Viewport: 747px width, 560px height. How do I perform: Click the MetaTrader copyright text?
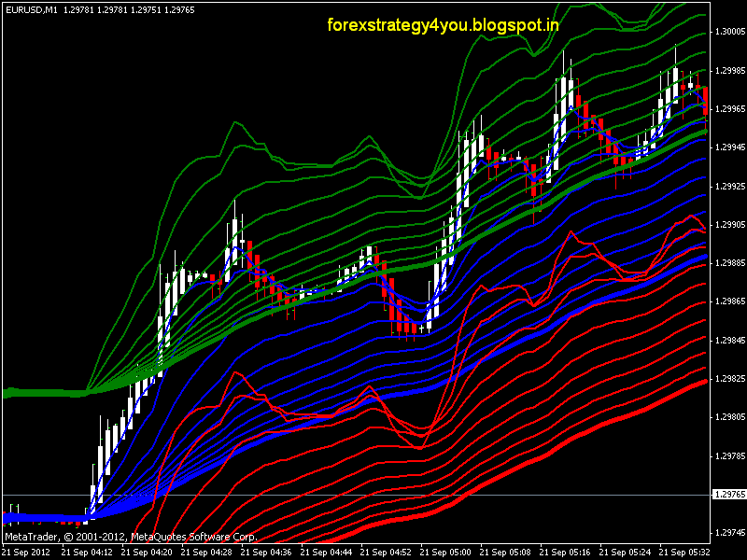pos(130,538)
